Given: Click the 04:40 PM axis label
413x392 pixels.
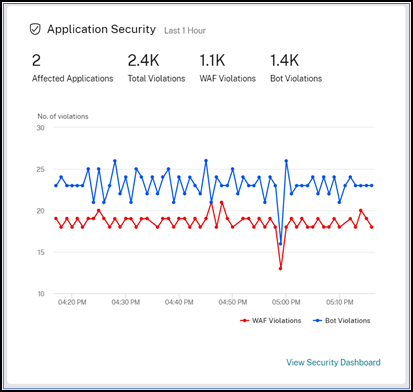Looking at the screenshot, I should coord(179,302).
